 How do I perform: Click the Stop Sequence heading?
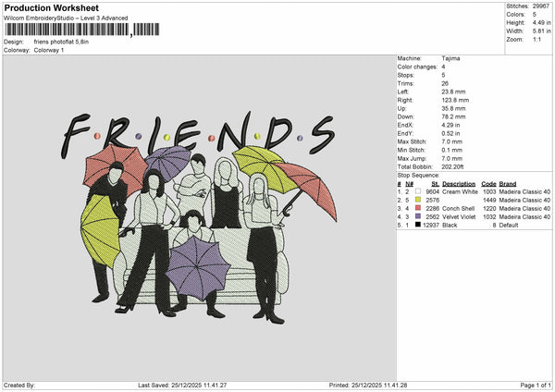point(418,175)
